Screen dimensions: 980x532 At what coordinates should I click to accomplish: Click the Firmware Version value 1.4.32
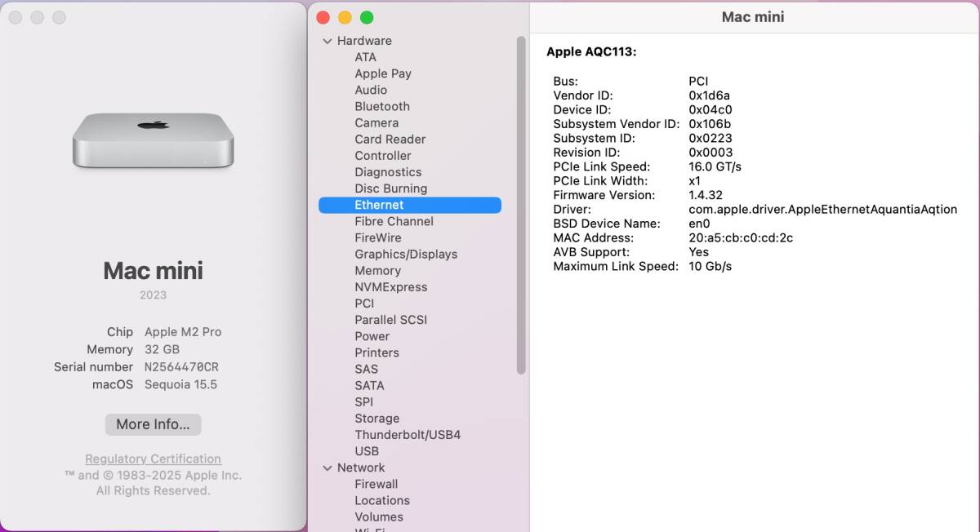[706, 195]
